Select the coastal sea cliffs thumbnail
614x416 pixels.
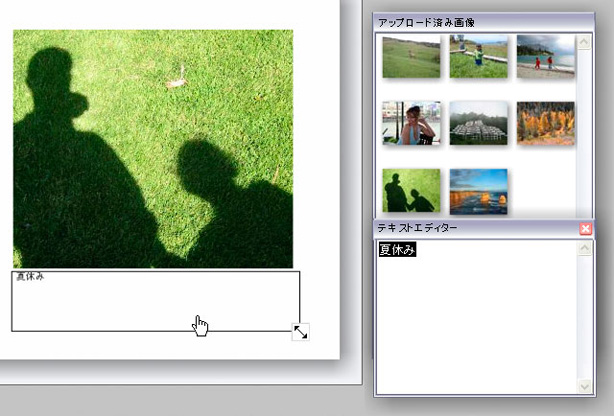pyautogui.click(x=479, y=192)
